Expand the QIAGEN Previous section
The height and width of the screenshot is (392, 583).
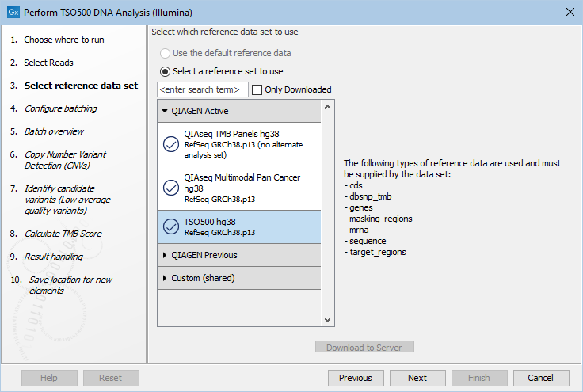tap(165, 255)
